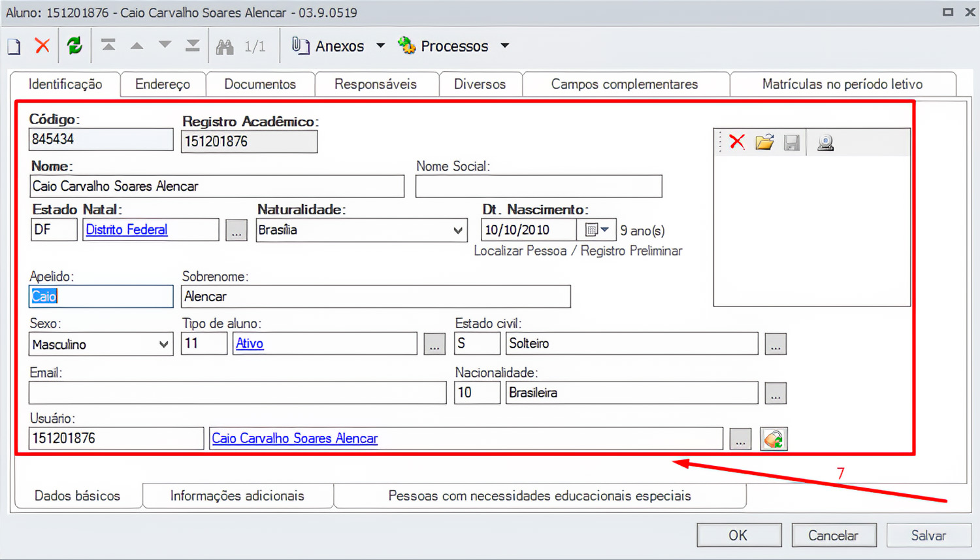Open the Informações adicionais tab
980x560 pixels.
pyautogui.click(x=237, y=496)
